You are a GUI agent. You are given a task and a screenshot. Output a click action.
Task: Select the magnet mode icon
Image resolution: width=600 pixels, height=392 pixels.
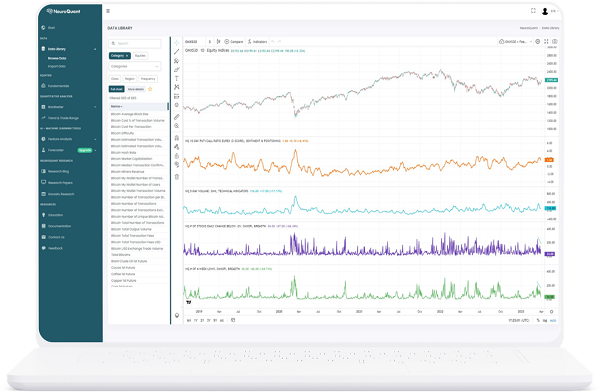click(177, 138)
